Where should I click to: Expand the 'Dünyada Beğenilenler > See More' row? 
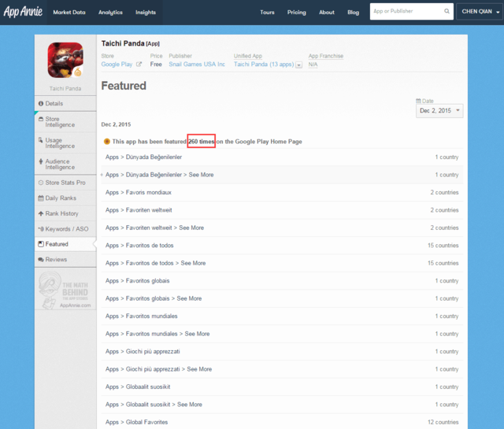pyautogui.click(x=282, y=175)
